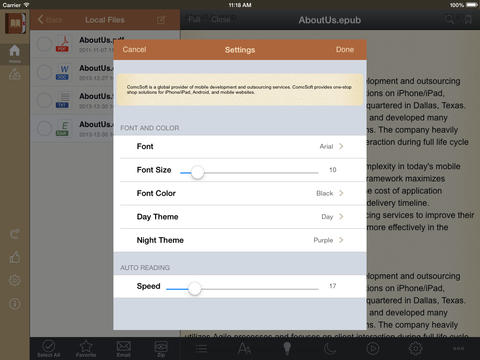The width and height of the screenshot is (480, 360).
Task: Tap the three-dots more icon in the reader toolbar
Action: 458,349
